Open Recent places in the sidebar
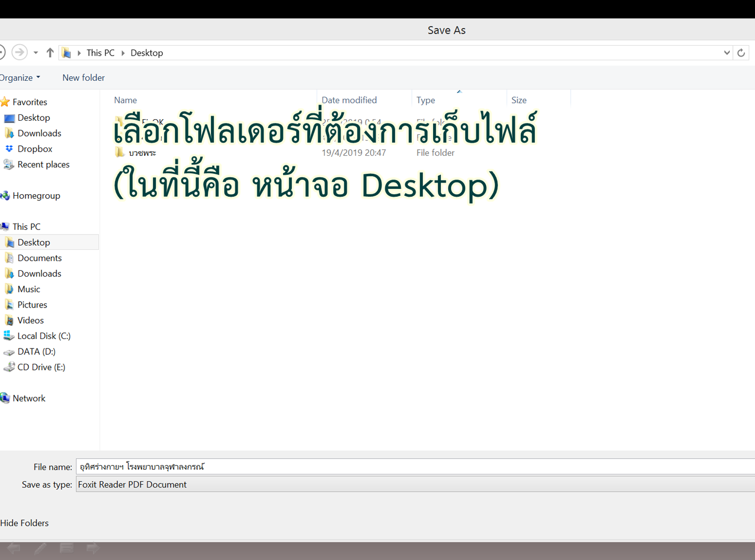 (43, 164)
